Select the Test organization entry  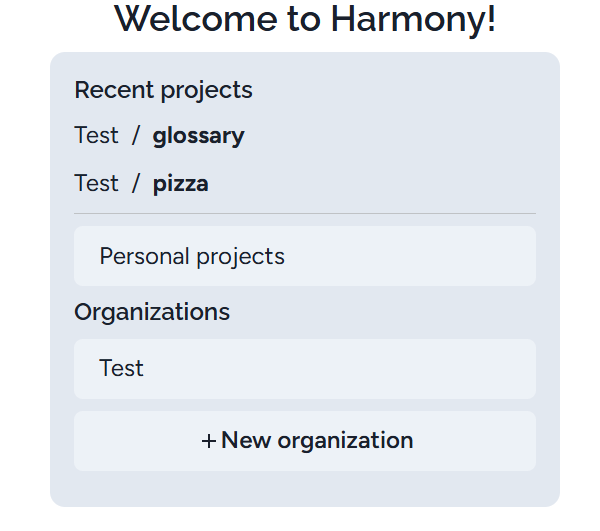coord(304,369)
